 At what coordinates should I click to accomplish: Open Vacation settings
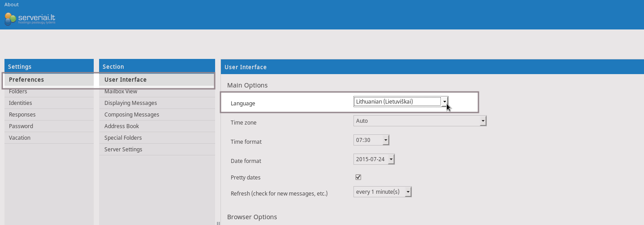[20, 138]
